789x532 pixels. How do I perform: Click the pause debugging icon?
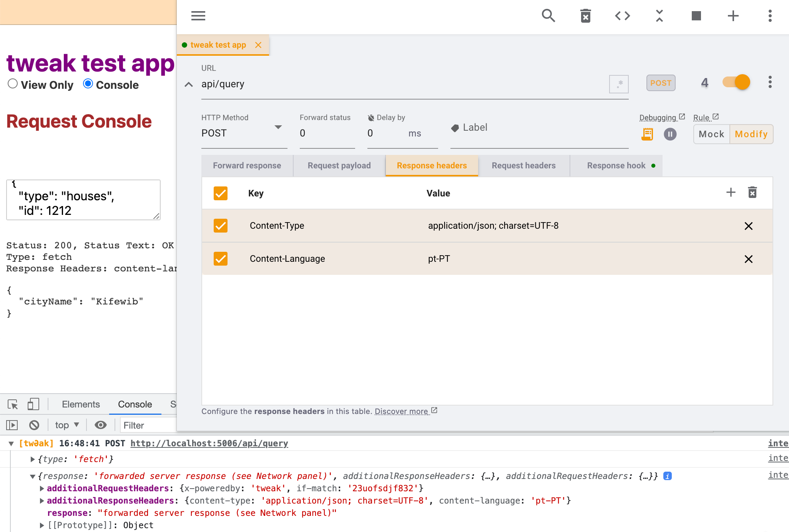pos(670,134)
